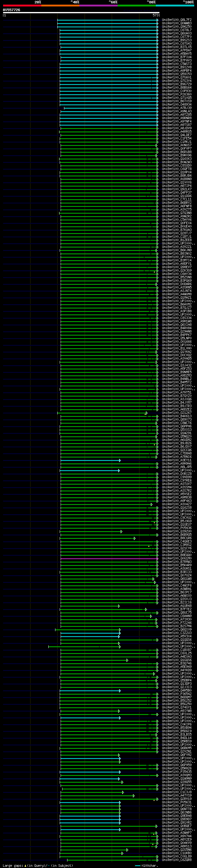Open the hit UniRef100_Q0WWB3

click(x=177, y=24)
